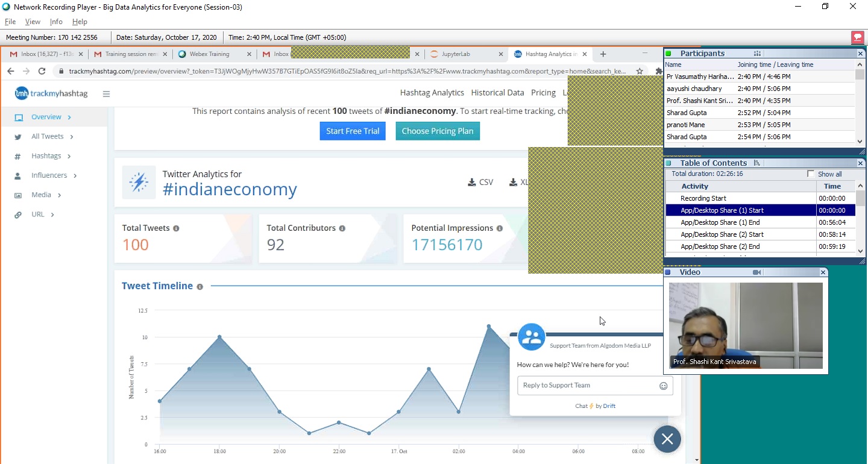This screenshot has height=464, width=868.
Task: Click the trackmyhashtag logo
Action: tap(51, 93)
